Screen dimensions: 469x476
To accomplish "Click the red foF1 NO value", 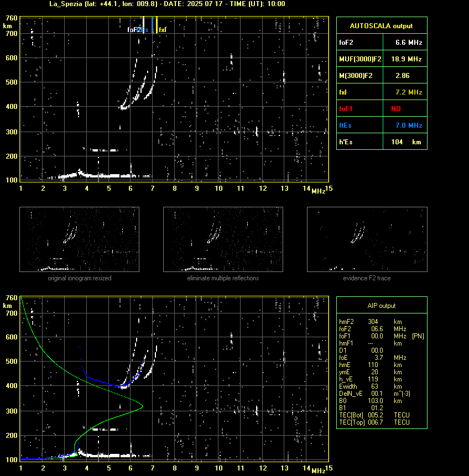I will tap(396, 109).
